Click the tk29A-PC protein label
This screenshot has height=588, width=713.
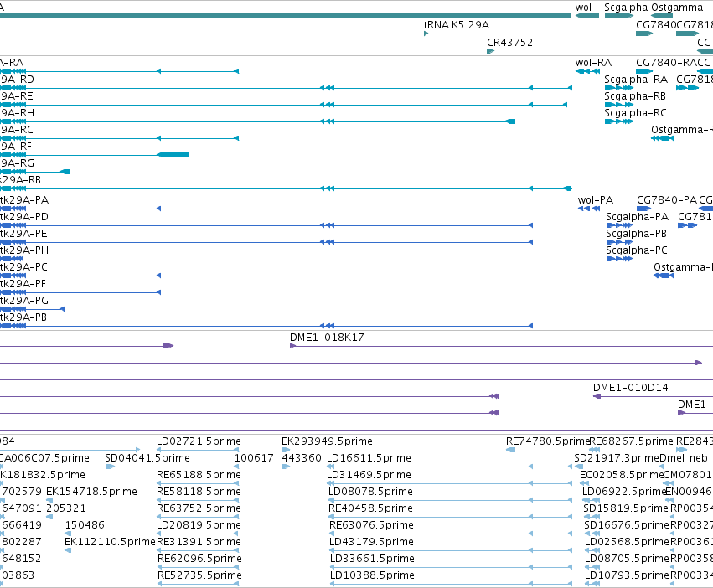(23, 267)
